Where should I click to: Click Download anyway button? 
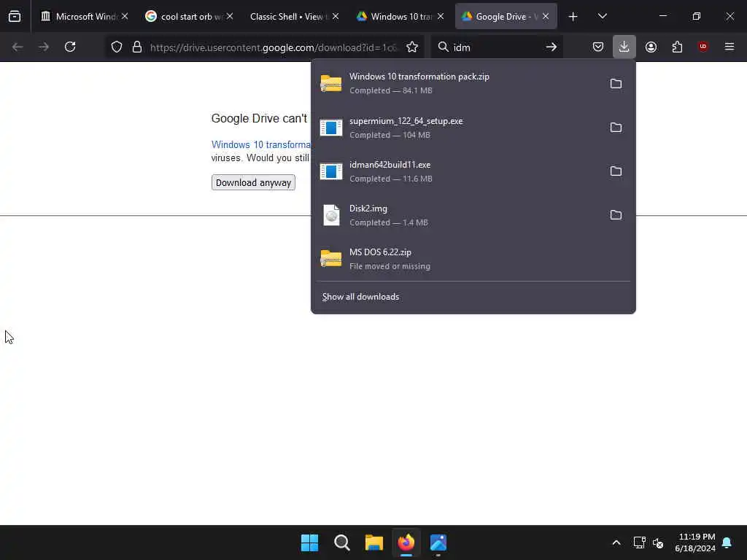point(253,183)
